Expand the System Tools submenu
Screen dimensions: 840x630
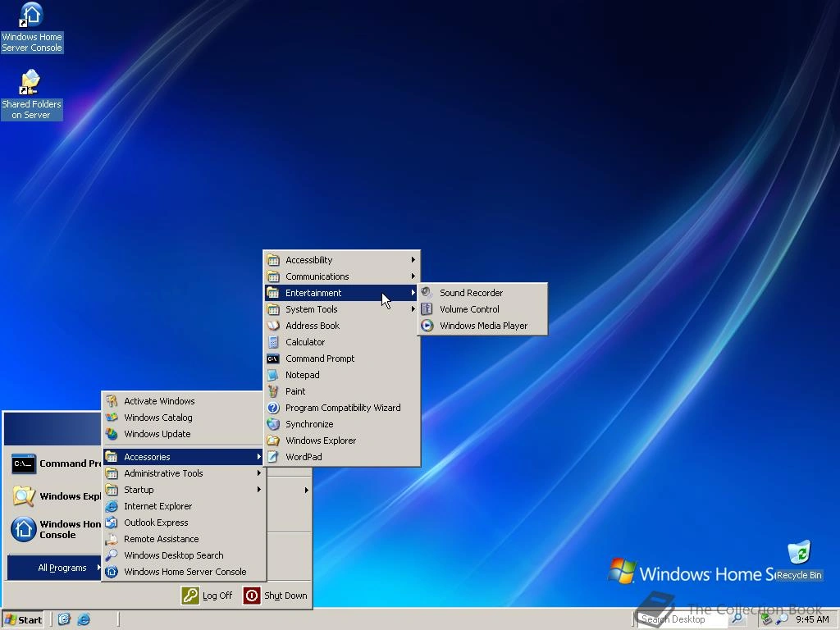click(310, 309)
